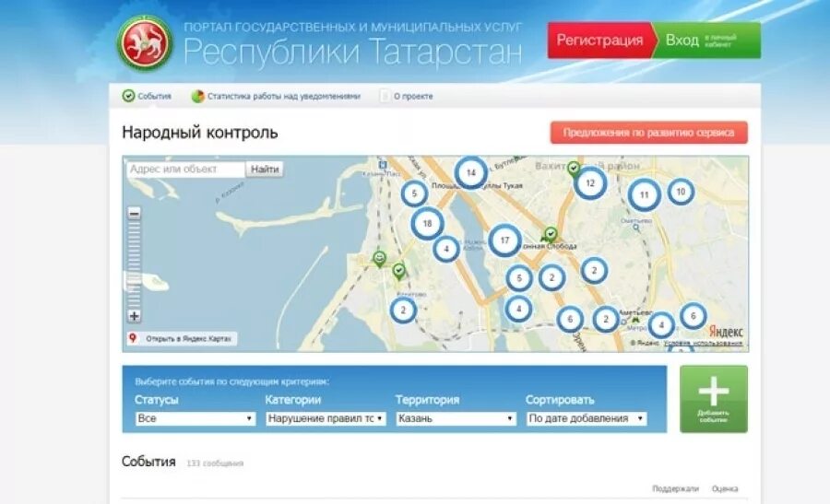Select map cluster marker 12
The width and height of the screenshot is (830, 504).
coord(590,183)
